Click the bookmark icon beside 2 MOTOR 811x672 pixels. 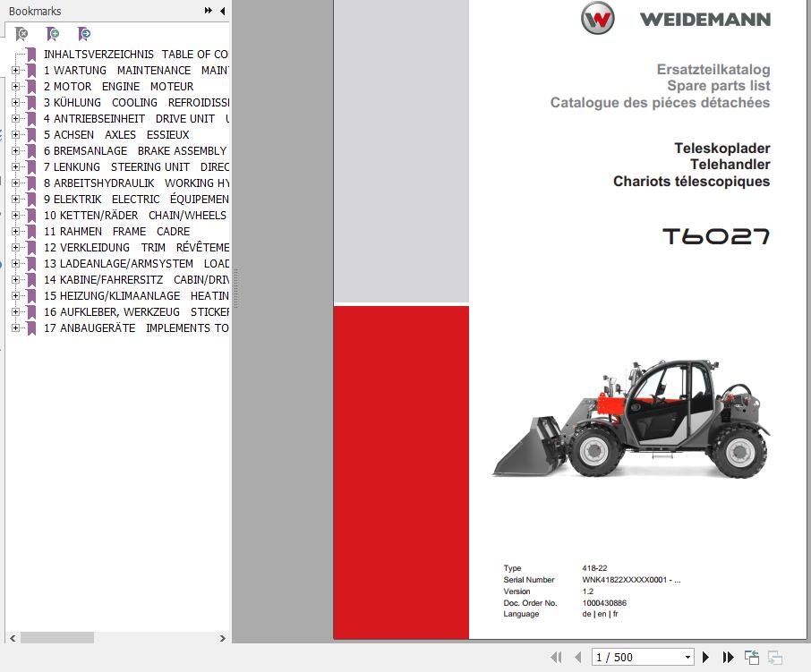[31, 86]
